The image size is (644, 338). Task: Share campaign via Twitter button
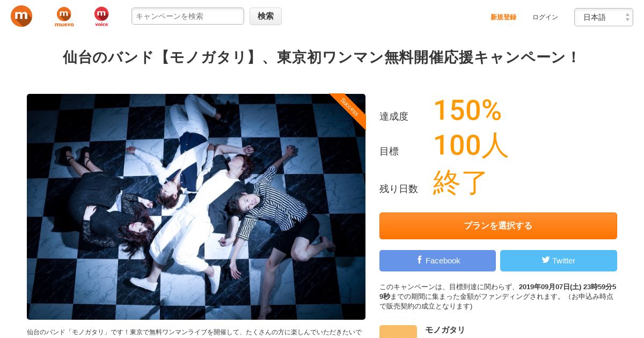559,261
